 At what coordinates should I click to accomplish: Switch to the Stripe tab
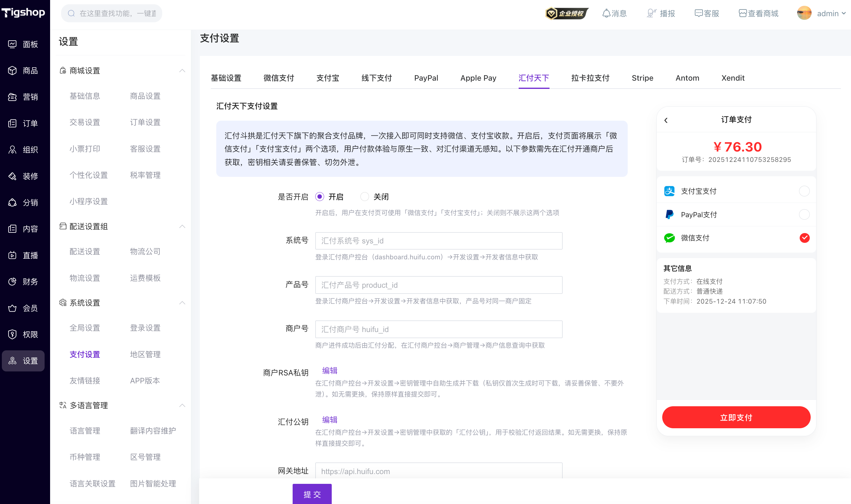[642, 78]
